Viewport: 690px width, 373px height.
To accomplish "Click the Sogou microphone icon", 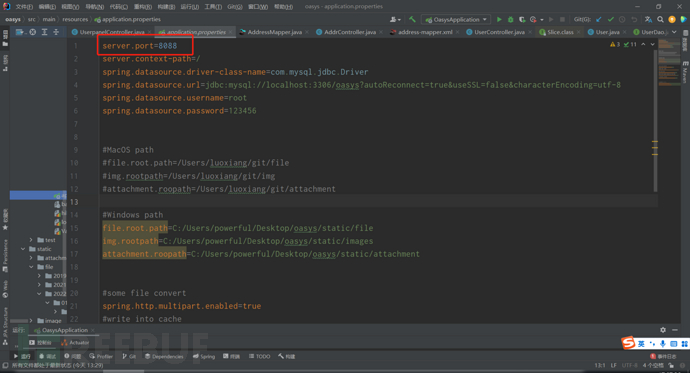I will pos(663,344).
